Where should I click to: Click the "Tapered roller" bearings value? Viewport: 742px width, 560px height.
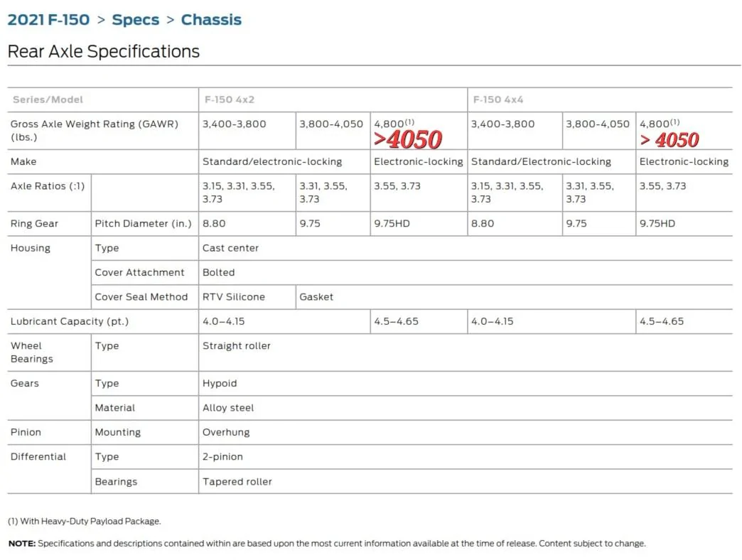237,482
